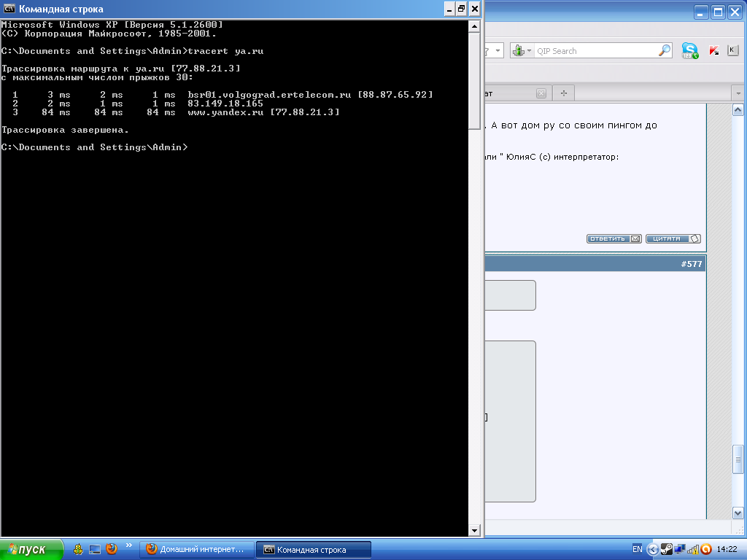747x560 pixels.
Task: Click the #577 post number link
Action: 691,264
